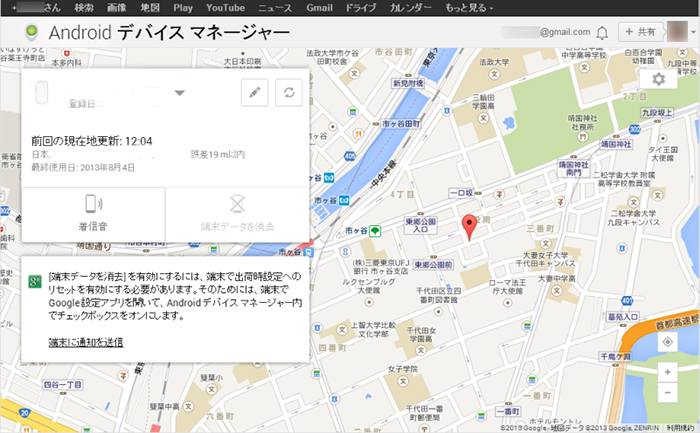The image size is (700, 433).
Task: Select the 前回の現在地更新: 12:04 text
Action: 92,141
